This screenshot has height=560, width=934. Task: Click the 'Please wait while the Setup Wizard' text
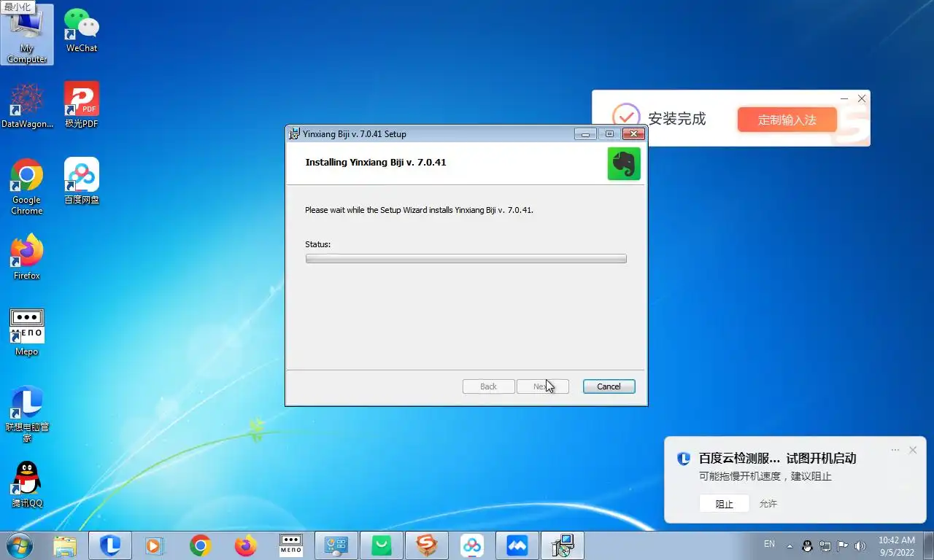point(419,210)
